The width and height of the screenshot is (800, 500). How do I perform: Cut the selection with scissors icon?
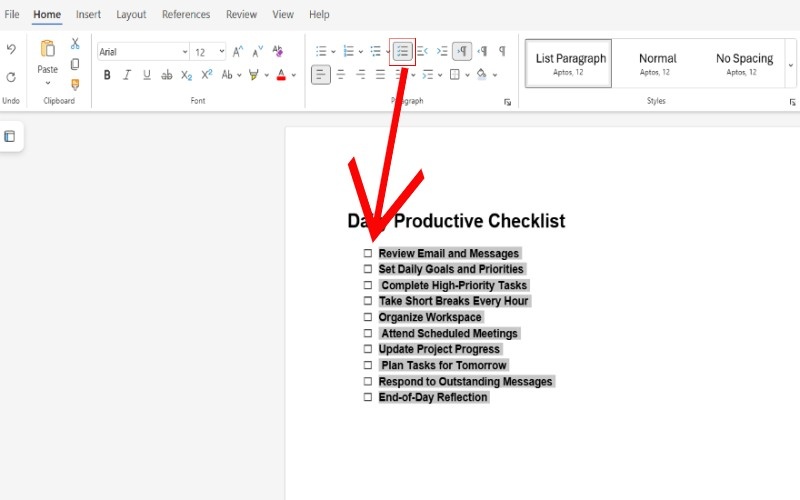[75, 43]
